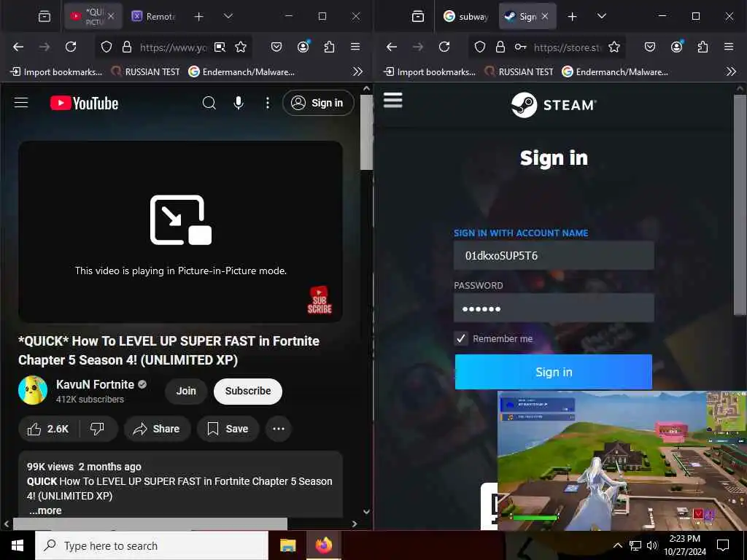Open RUSSIAN TEST bookmark in left window
747x560 pixels.
146,72
